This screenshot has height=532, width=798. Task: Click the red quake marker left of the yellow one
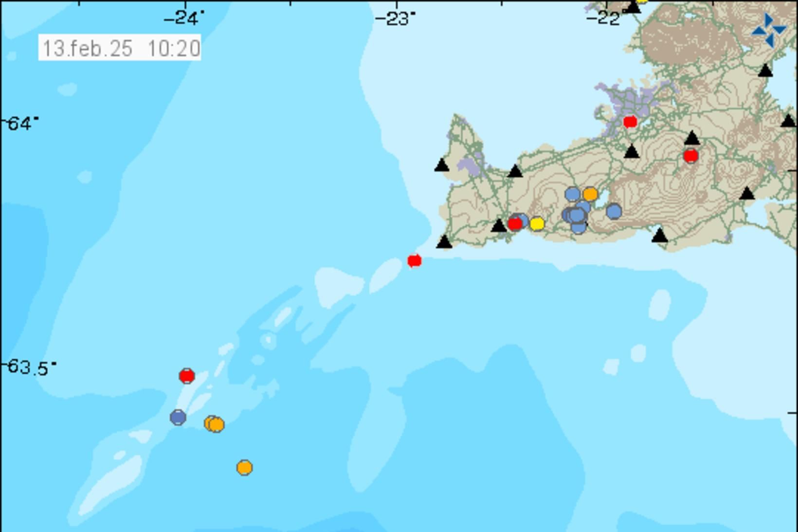pos(514,223)
